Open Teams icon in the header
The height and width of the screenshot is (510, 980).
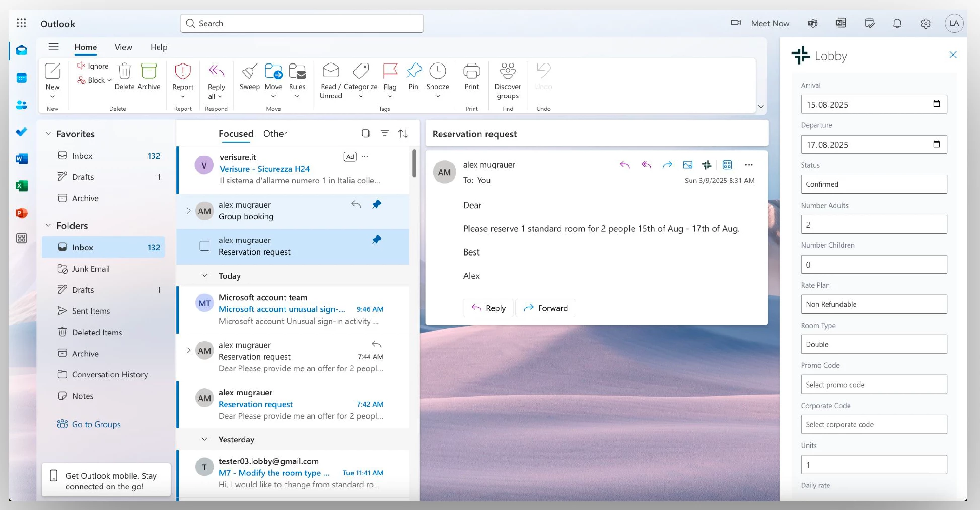(x=813, y=23)
